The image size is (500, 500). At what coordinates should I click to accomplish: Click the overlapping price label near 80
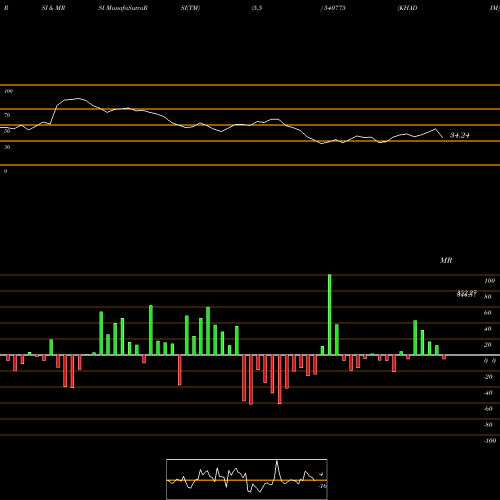[x=467, y=294]
